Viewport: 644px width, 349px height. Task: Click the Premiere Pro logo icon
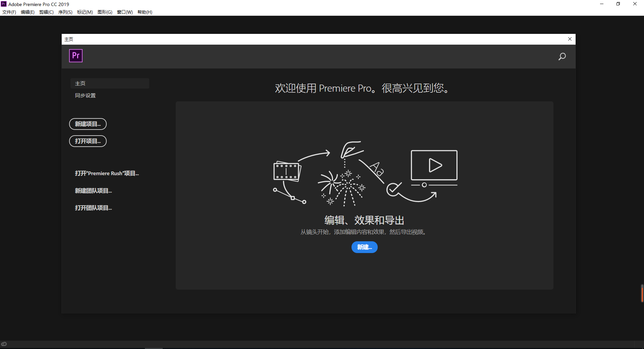[x=76, y=56]
